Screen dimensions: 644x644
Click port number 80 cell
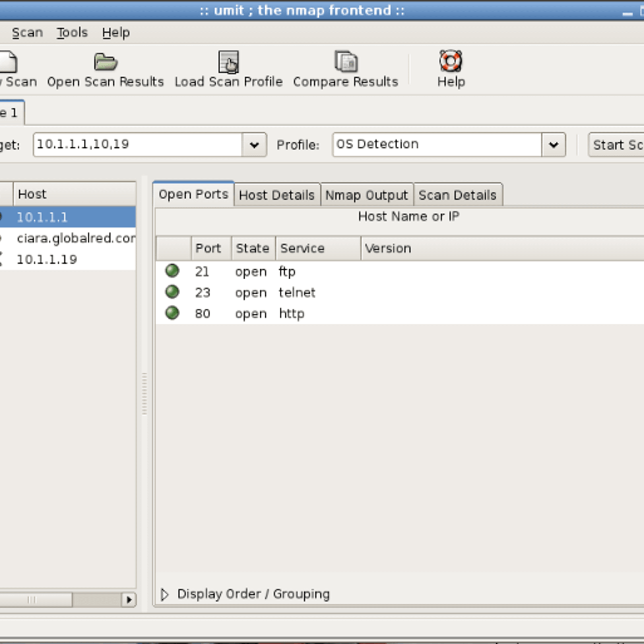coord(202,314)
